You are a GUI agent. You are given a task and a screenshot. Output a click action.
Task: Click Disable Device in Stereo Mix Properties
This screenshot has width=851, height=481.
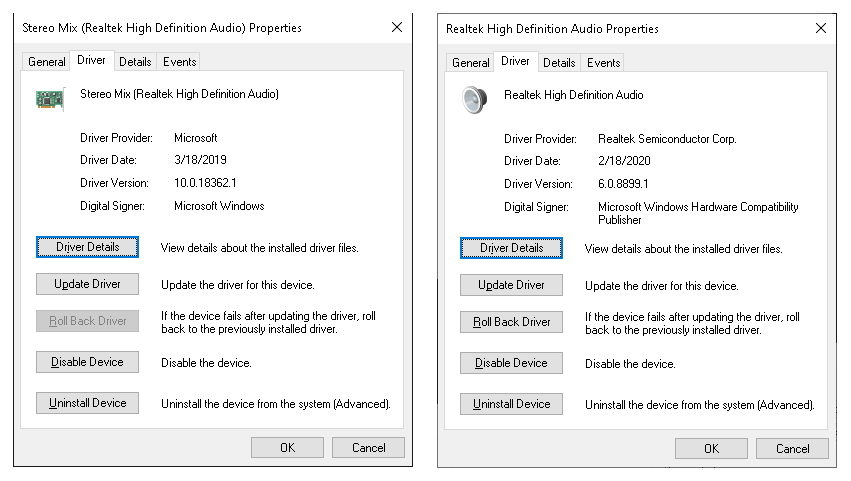(87, 362)
